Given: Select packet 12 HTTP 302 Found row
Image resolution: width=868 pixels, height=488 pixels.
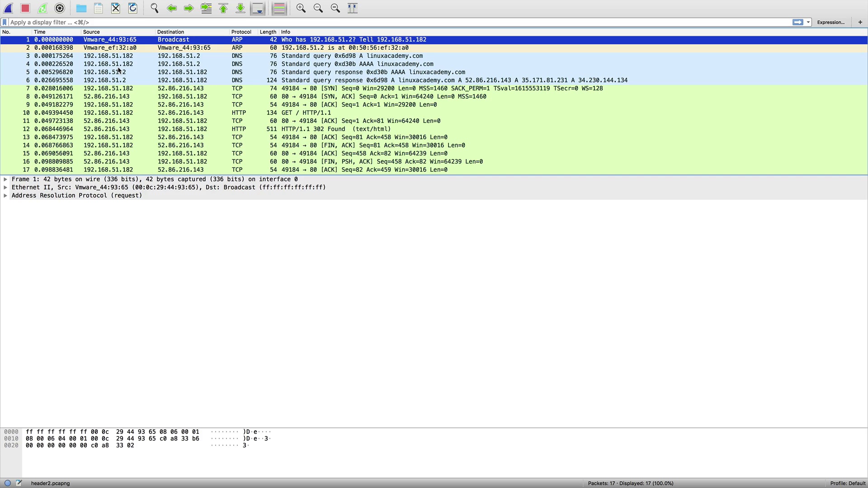Looking at the screenshot, I should (434, 129).
